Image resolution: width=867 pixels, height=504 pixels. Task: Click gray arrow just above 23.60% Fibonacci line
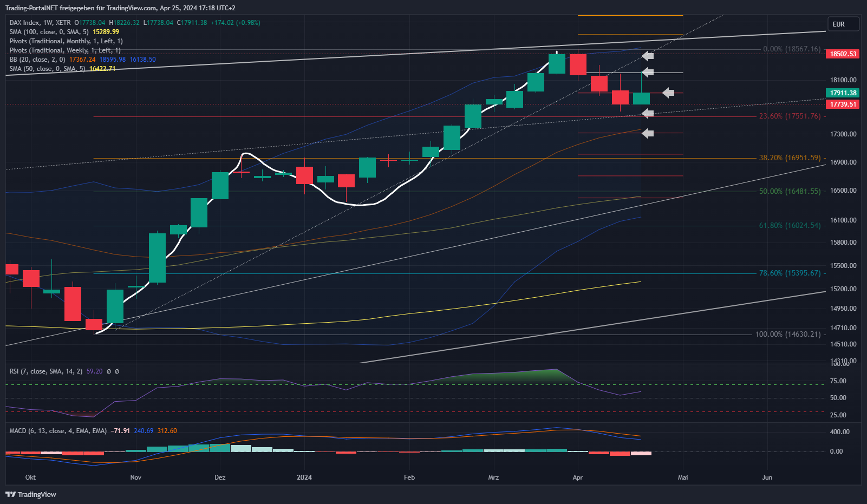648,113
